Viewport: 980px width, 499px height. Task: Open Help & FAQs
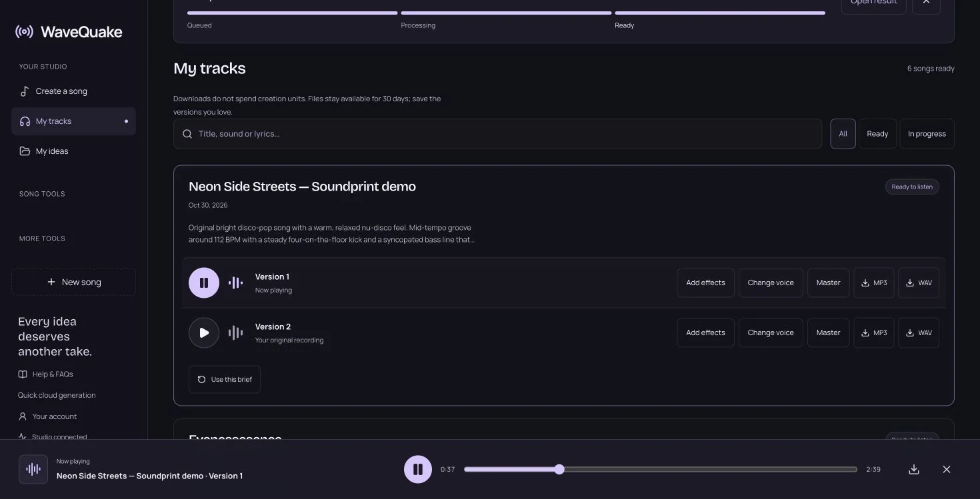(46, 374)
